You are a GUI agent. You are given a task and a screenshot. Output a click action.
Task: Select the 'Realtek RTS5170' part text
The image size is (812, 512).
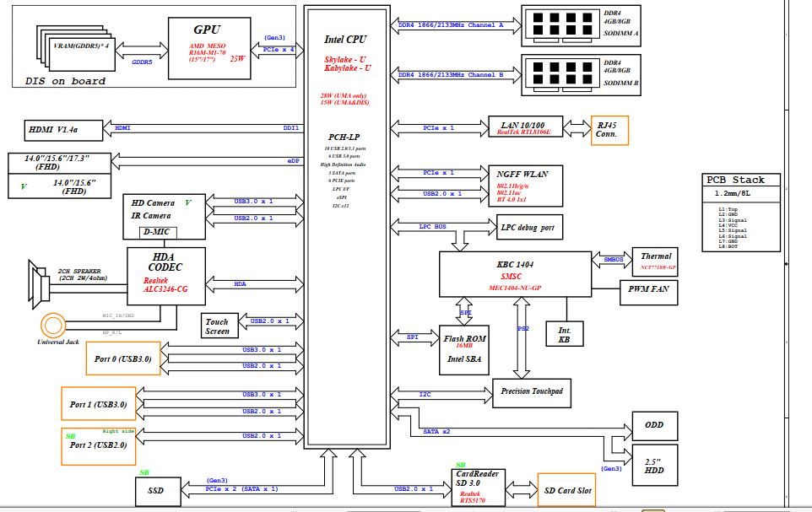[x=473, y=498]
